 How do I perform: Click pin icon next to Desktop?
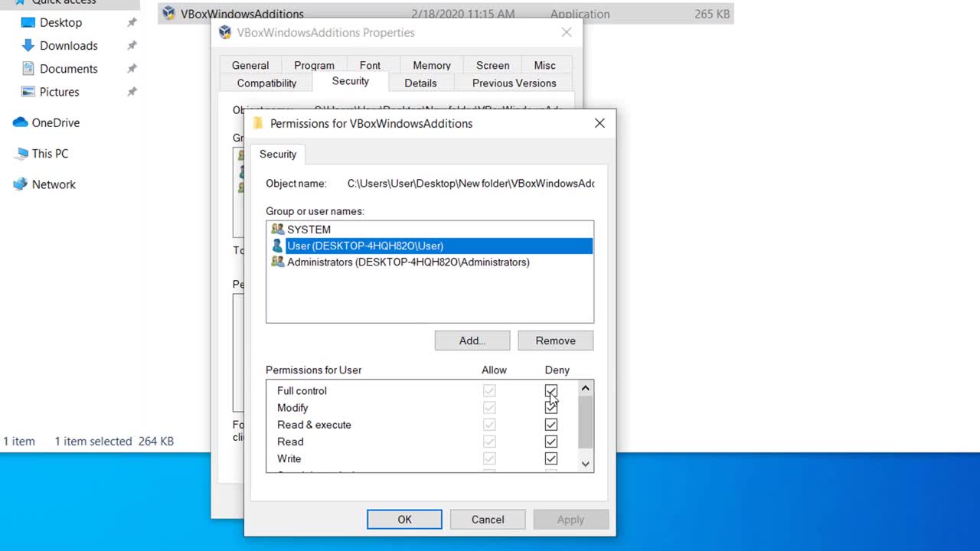point(132,23)
